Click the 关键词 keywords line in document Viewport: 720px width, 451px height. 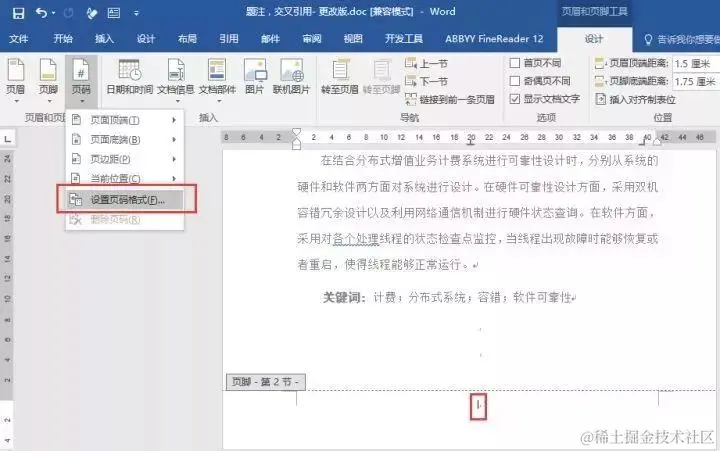[x=450, y=297]
